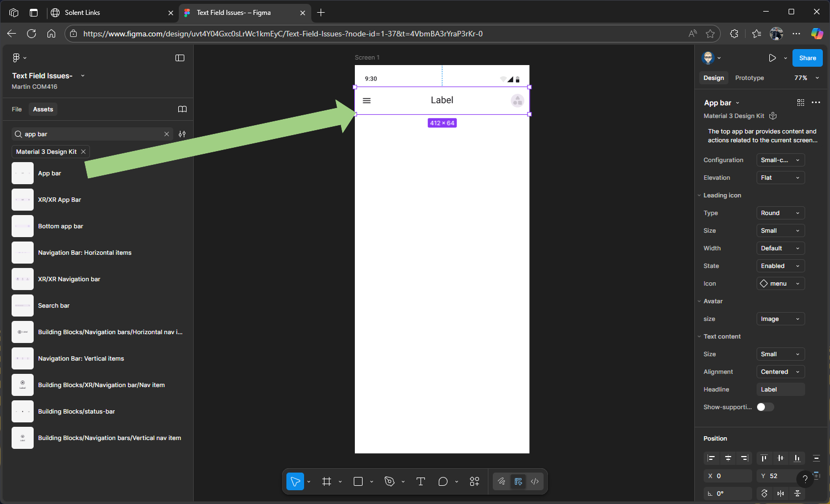Click the blue Share button
Viewport: 830px width, 504px height.
tap(807, 58)
